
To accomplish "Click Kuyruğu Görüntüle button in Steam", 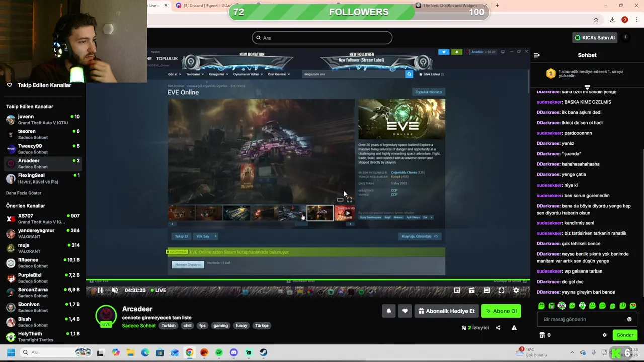I will [419, 236].
